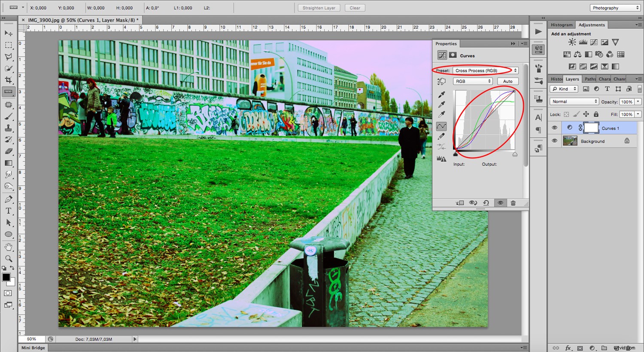The height and width of the screenshot is (352, 644).
Task: Select the Type tool in the toolbar
Action: pyautogui.click(x=9, y=211)
